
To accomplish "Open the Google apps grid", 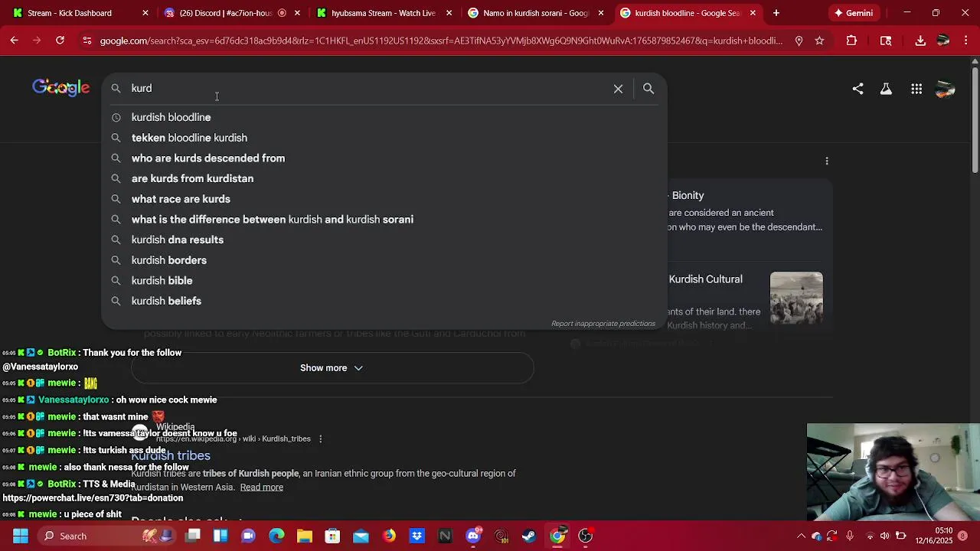I will point(916,90).
